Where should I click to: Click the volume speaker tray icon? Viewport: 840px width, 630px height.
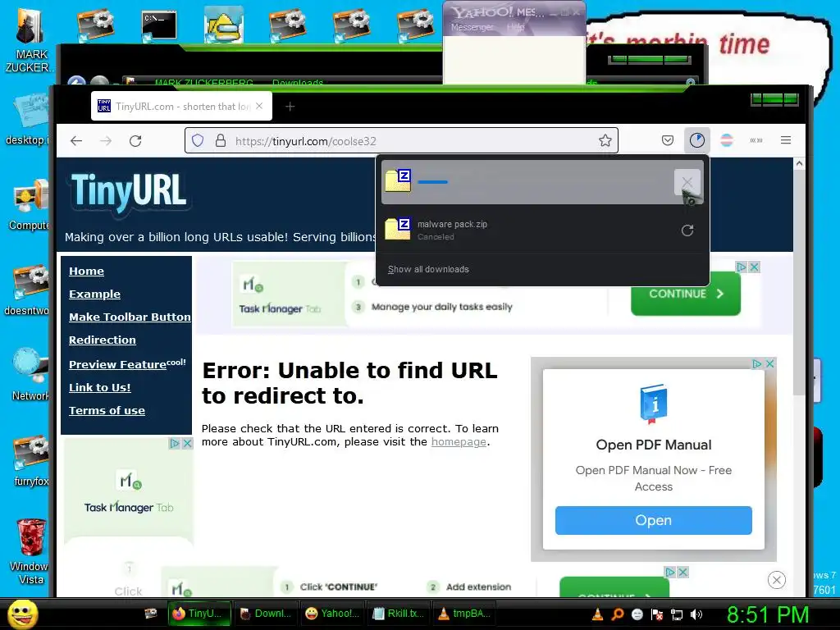click(x=696, y=614)
